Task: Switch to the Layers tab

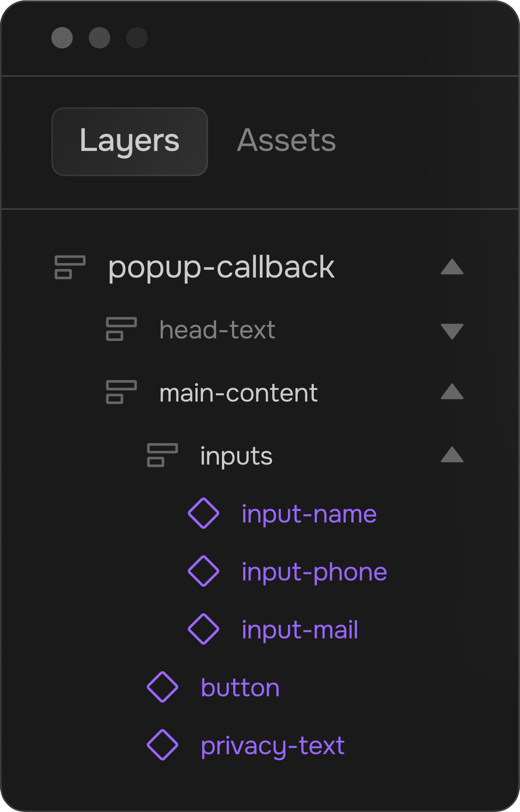Action: coord(130,142)
